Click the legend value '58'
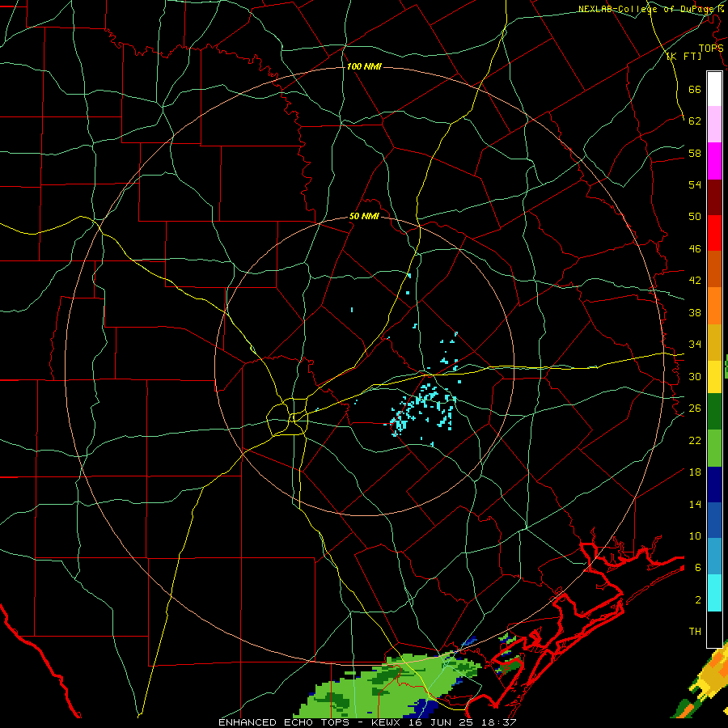 695,153
